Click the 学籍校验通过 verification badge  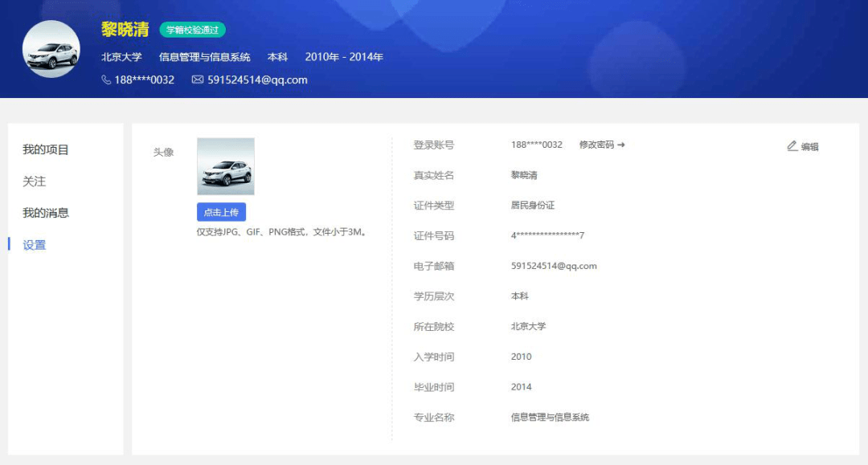193,30
